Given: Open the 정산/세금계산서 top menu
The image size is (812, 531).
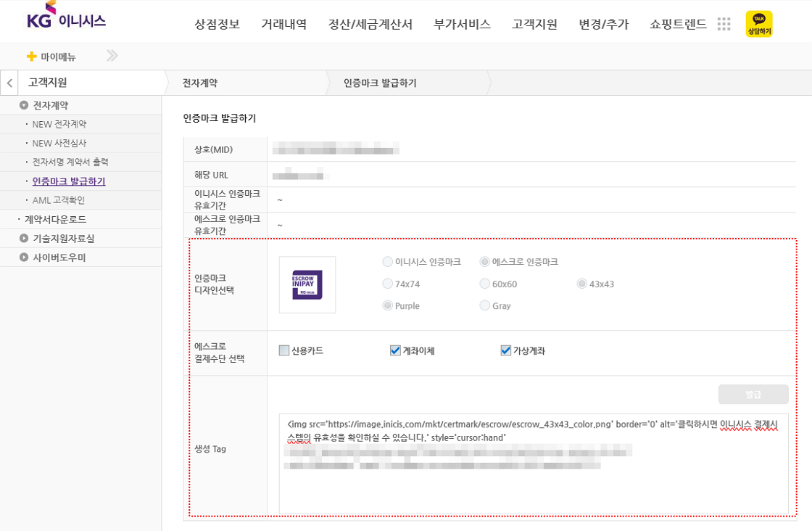Looking at the screenshot, I should click(x=370, y=24).
